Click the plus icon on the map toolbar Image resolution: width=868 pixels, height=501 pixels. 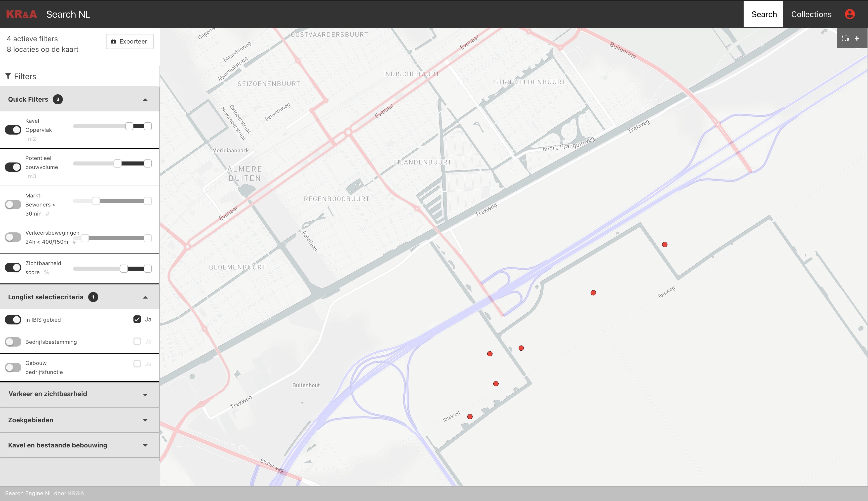(857, 38)
